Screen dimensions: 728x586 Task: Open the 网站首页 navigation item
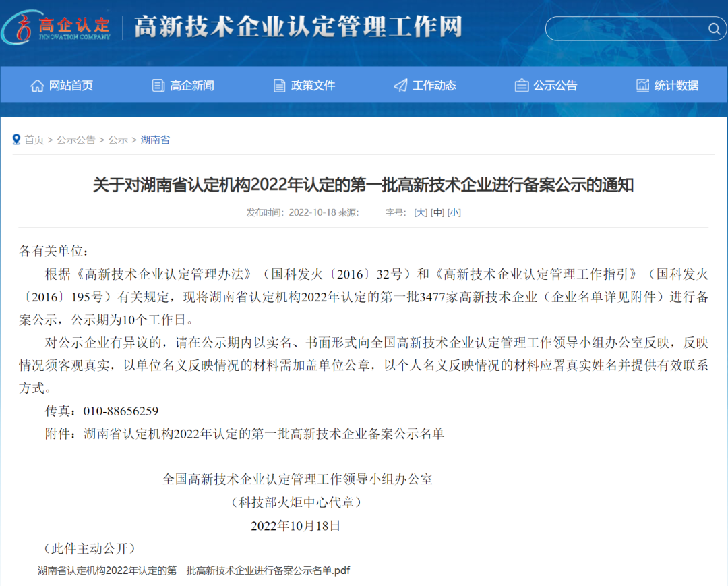pyautogui.click(x=71, y=85)
